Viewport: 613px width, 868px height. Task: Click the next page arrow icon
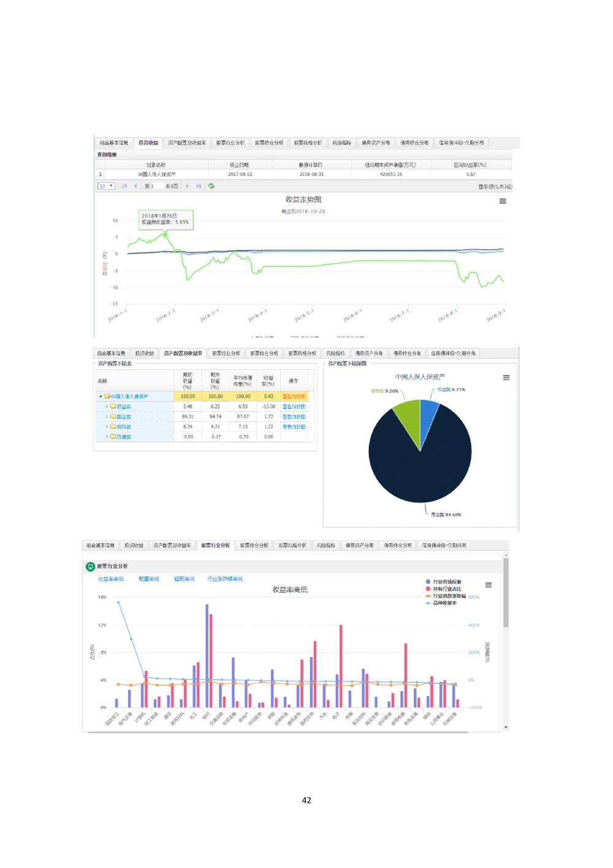[x=188, y=186]
